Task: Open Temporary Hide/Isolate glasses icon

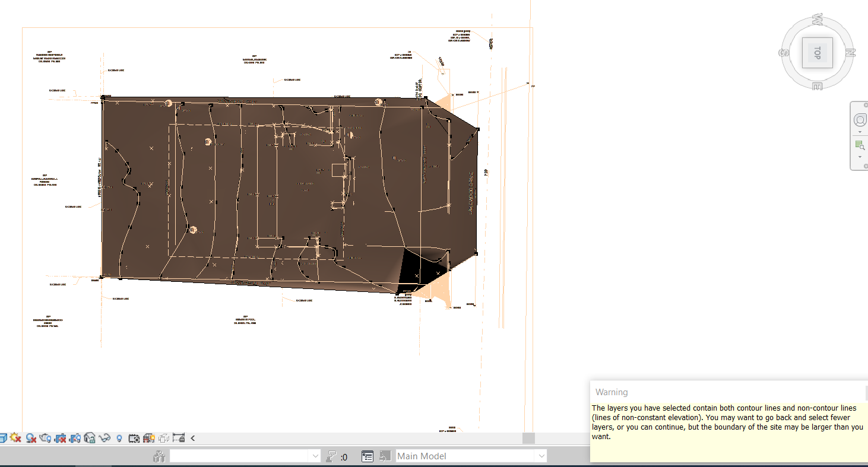Action: coord(104,438)
